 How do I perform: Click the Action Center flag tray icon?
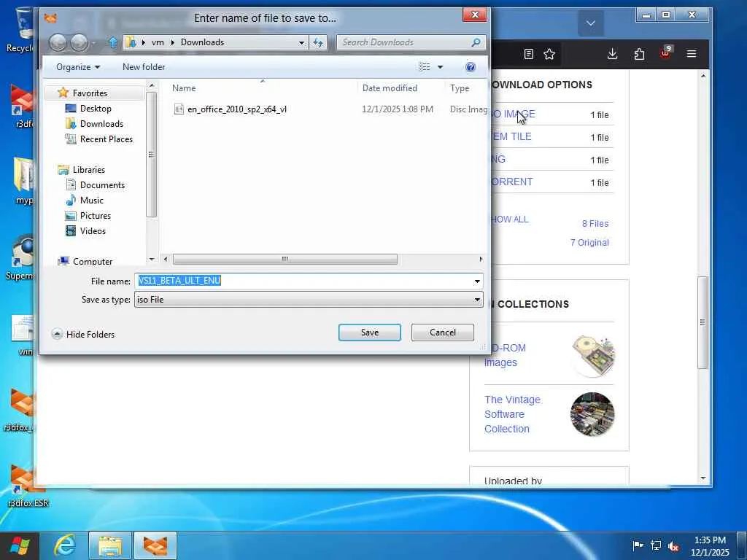(x=638, y=545)
